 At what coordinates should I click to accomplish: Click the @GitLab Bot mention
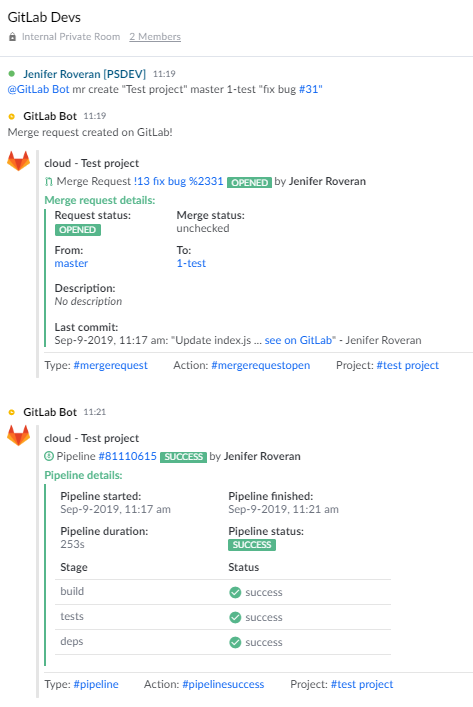[x=38, y=89]
